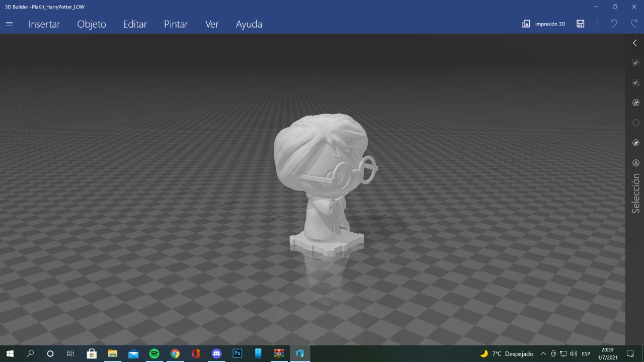
Task: Open the Insertar menu
Action: click(x=44, y=24)
